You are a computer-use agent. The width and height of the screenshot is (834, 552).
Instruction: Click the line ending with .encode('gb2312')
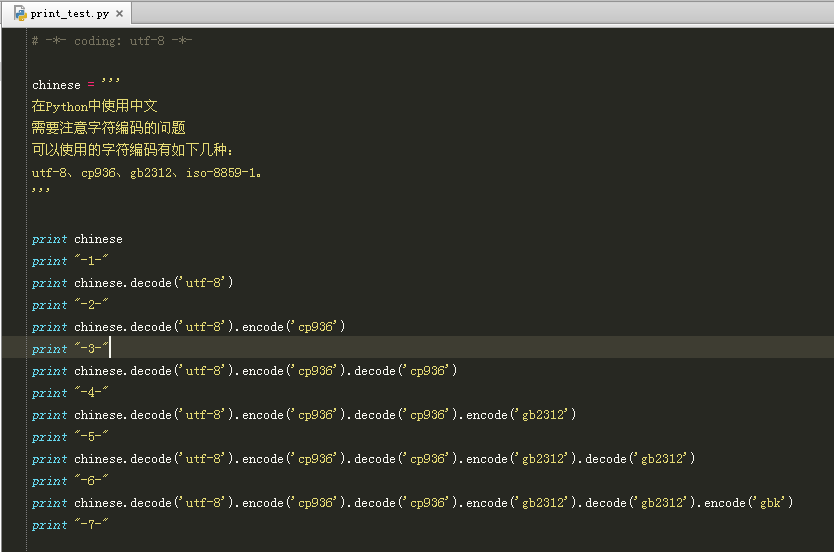pyautogui.click(x=304, y=415)
